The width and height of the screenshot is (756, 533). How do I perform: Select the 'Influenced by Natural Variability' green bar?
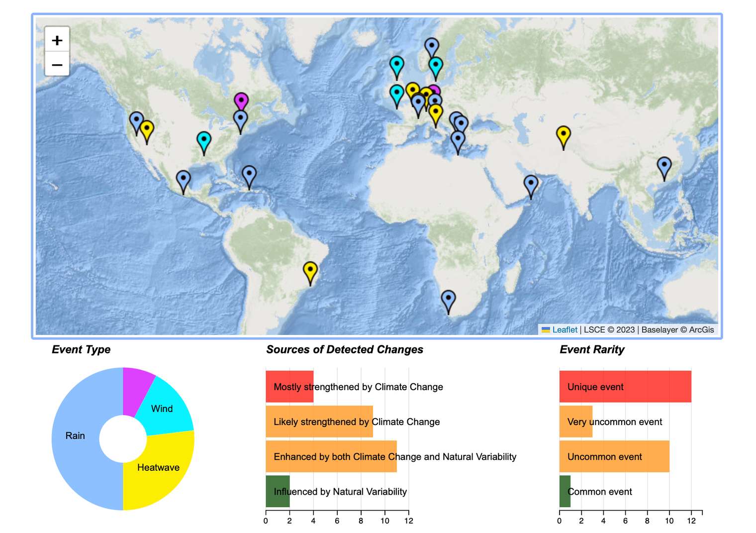point(278,491)
